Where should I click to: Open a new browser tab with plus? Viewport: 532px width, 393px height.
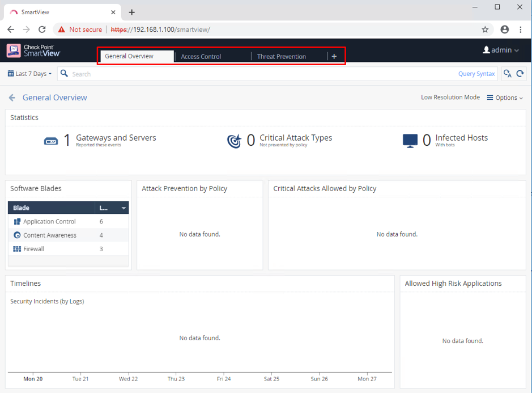(x=132, y=12)
